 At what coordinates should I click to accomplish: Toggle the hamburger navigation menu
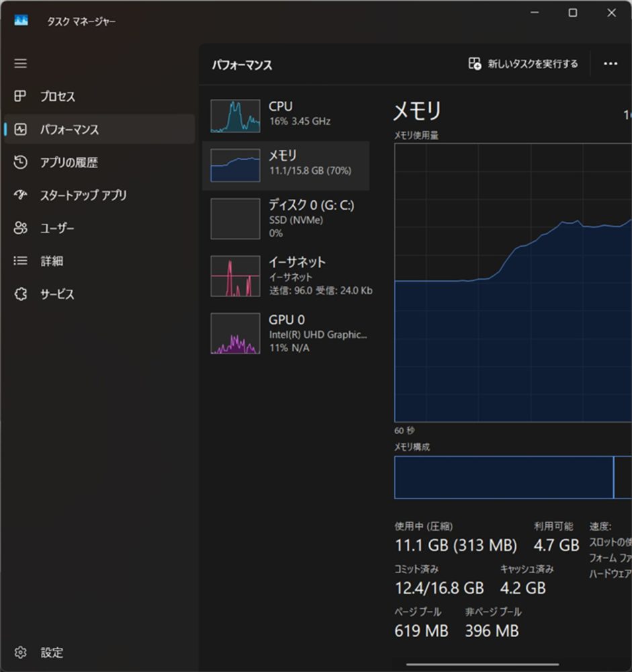point(20,63)
